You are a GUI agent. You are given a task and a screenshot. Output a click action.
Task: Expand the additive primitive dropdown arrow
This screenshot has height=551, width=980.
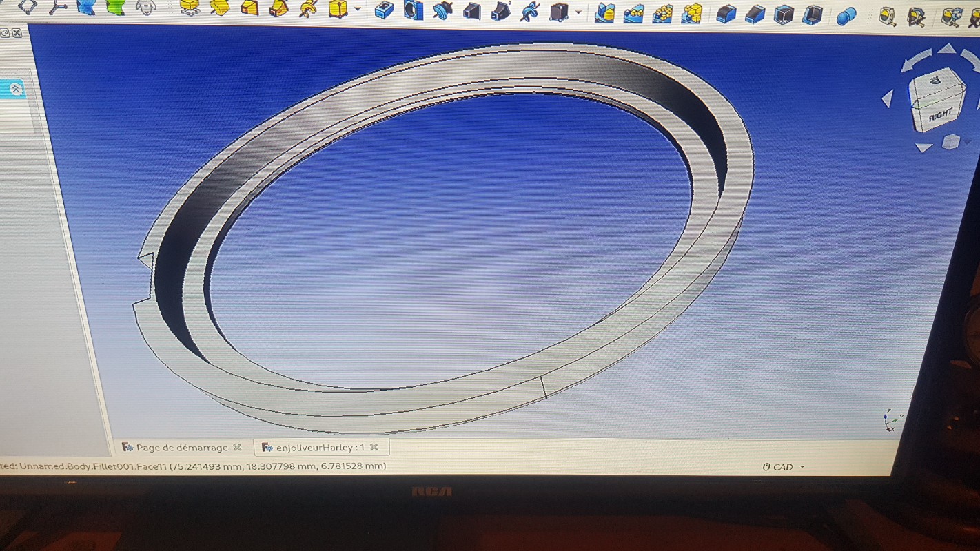(357, 10)
